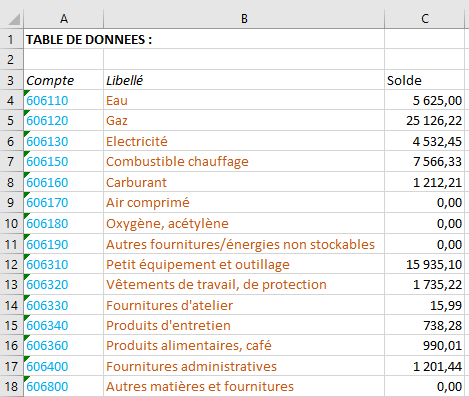469x397 pixels.
Task: Select column A header
Action: tap(64, 19)
